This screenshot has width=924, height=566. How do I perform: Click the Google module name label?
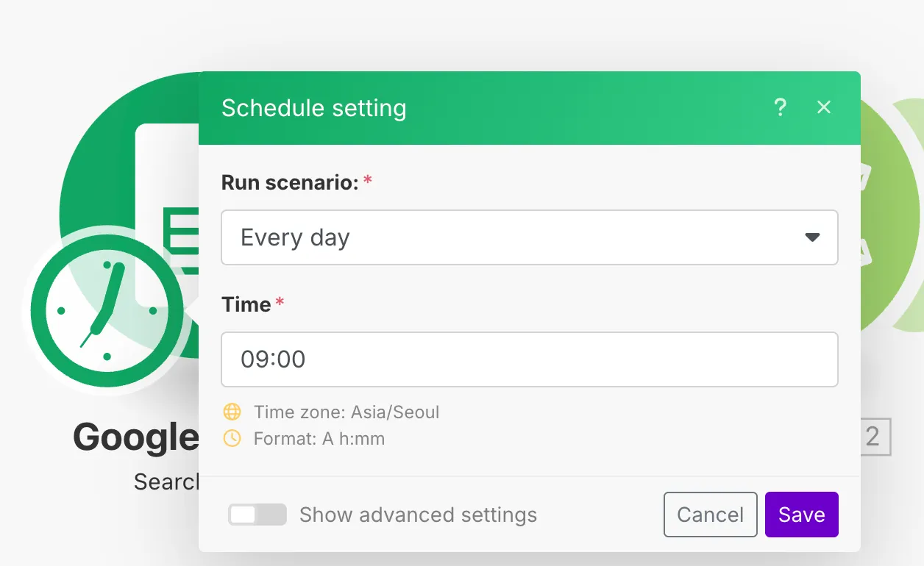tap(136, 437)
